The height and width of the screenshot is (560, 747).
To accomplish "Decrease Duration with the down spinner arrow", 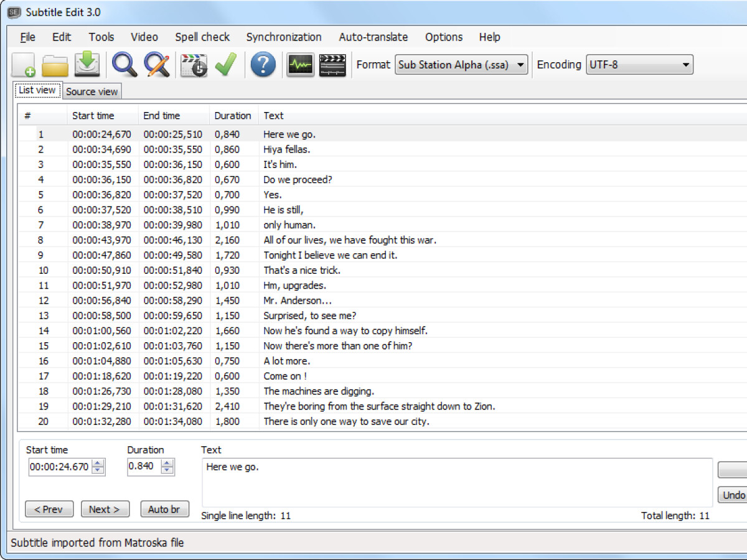I will pos(167,470).
